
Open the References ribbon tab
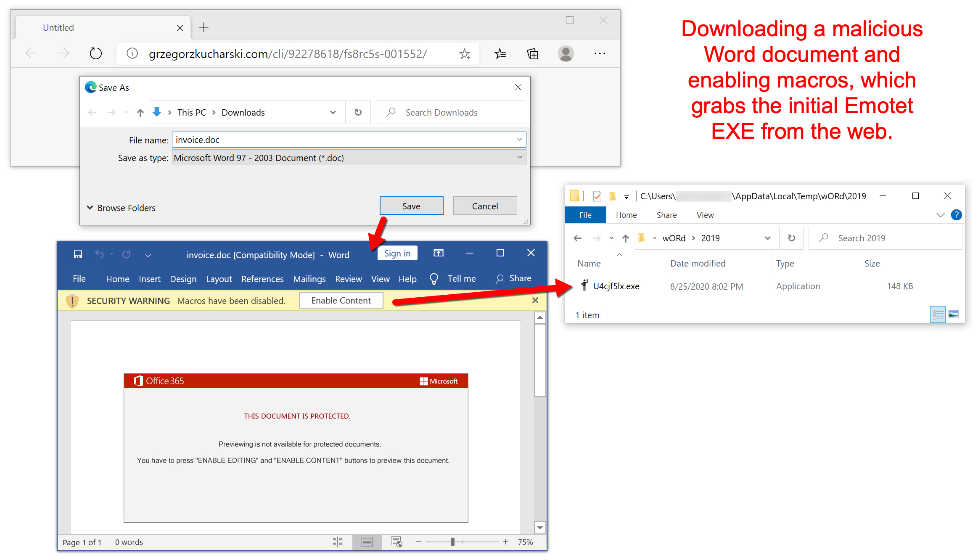262,279
